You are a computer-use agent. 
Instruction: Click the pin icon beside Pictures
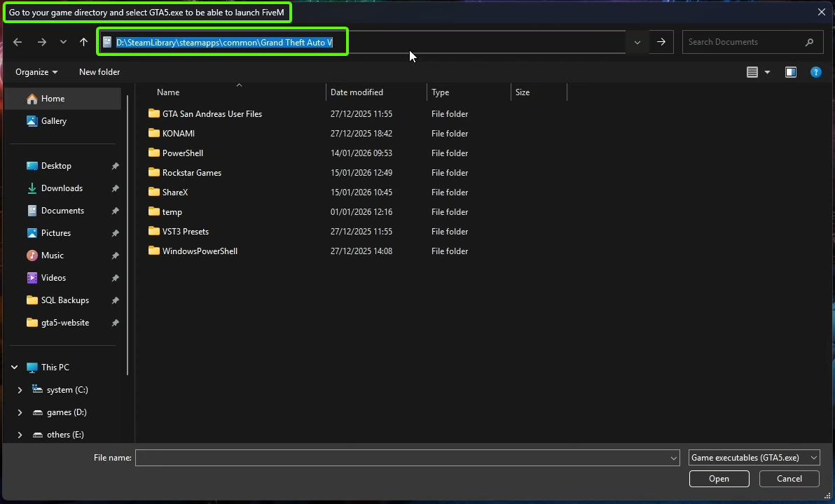coord(115,233)
